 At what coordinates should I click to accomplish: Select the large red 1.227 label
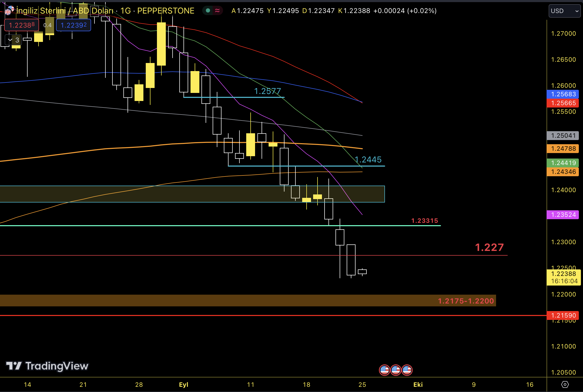click(x=489, y=247)
